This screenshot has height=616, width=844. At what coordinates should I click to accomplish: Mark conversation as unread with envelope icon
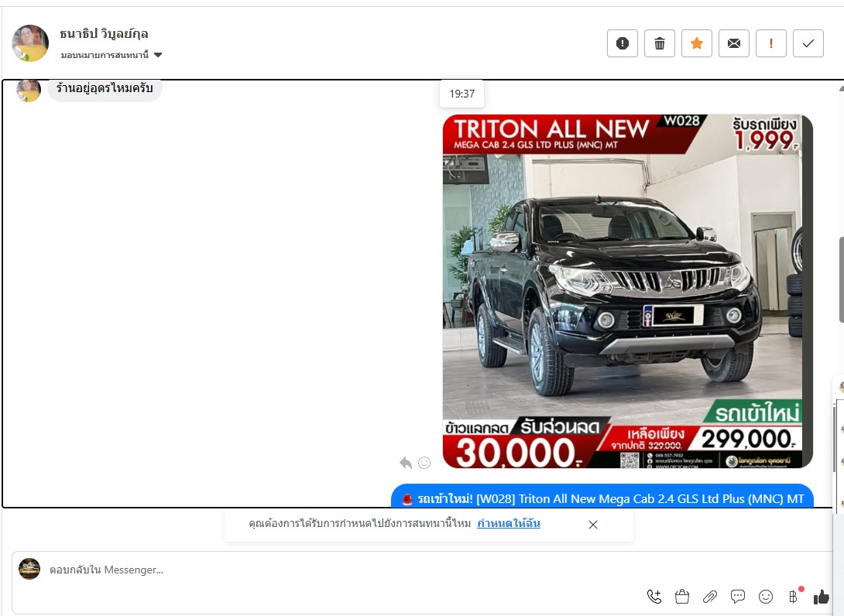tap(733, 43)
